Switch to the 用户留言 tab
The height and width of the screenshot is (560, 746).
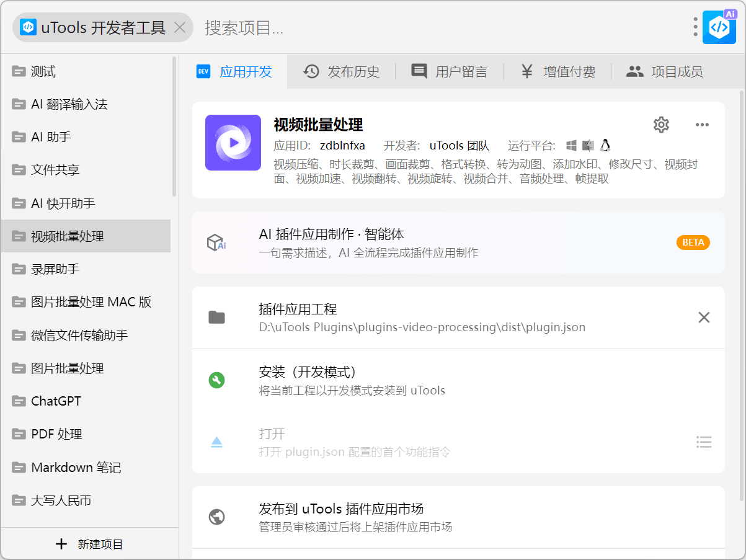tap(450, 72)
